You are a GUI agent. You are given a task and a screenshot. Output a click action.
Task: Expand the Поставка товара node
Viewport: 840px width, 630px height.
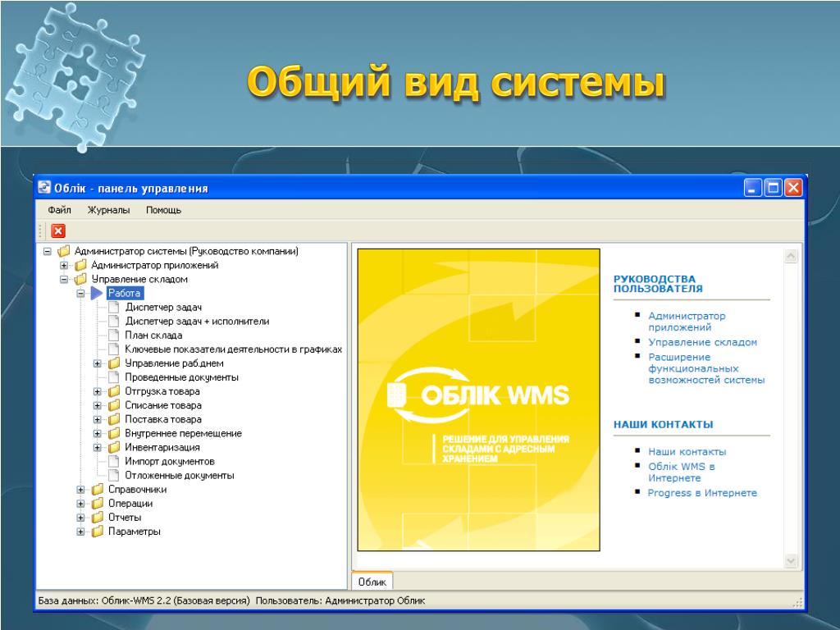(x=97, y=419)
